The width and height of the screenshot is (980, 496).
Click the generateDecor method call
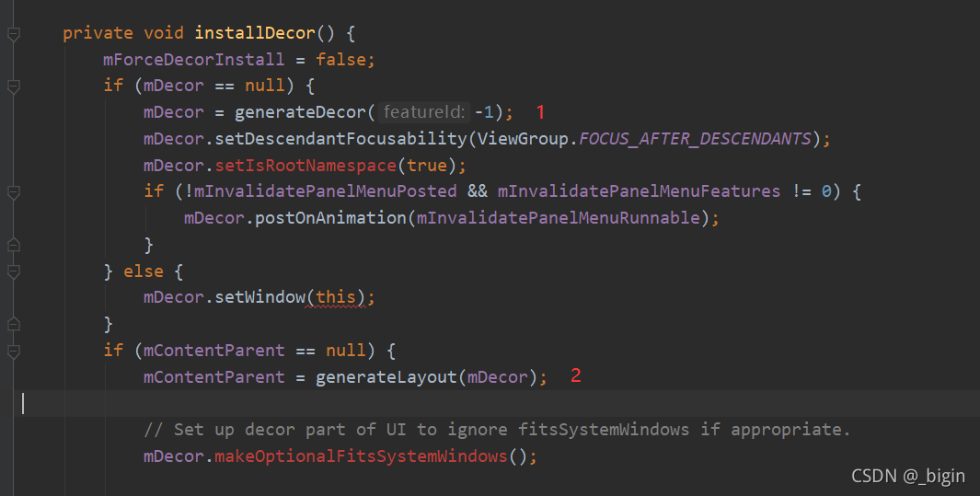coord(300,112)
